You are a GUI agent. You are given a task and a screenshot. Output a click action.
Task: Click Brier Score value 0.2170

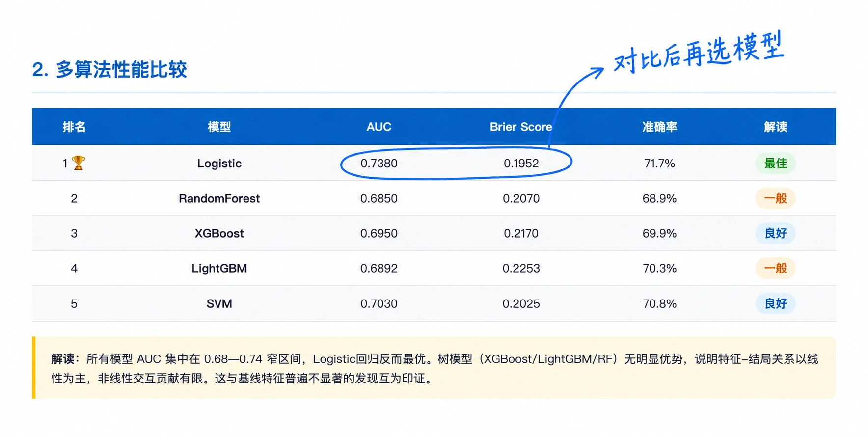point(521,233)
